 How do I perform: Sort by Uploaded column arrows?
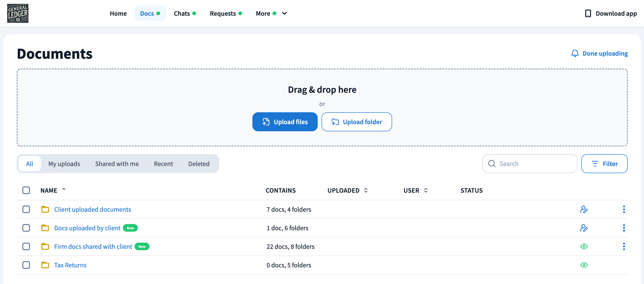(x=366, y=190)
